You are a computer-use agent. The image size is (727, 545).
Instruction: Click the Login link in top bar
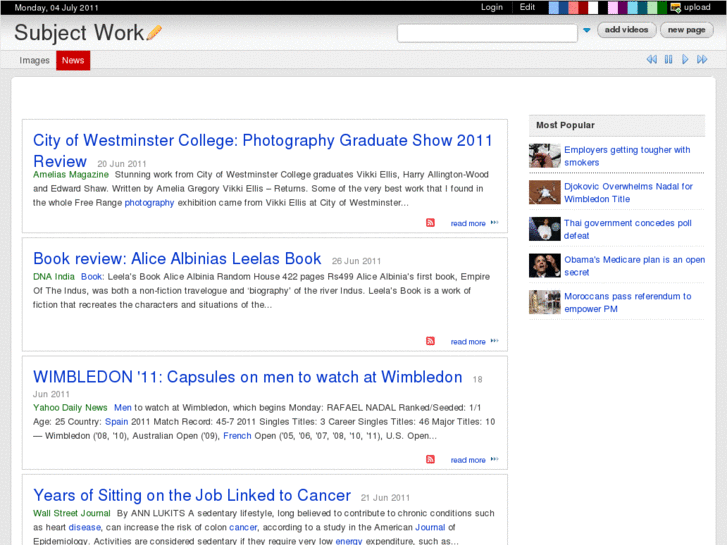coord(491,7)
